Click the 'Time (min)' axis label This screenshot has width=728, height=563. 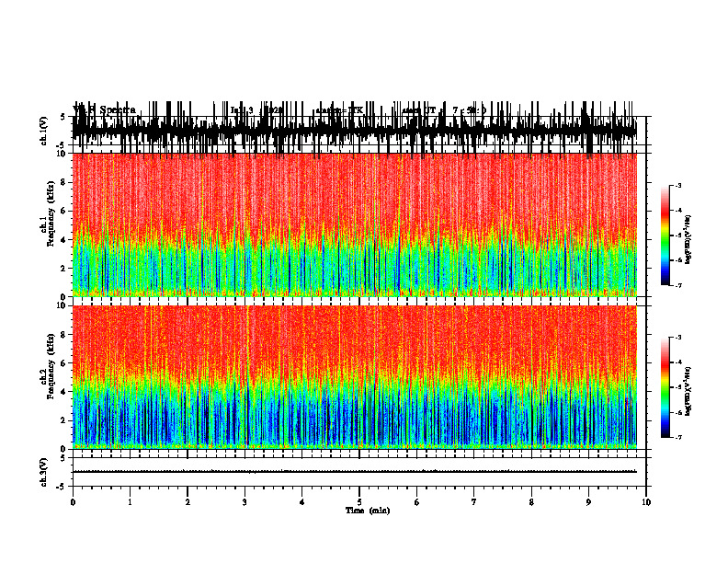[x=368, y=511]
